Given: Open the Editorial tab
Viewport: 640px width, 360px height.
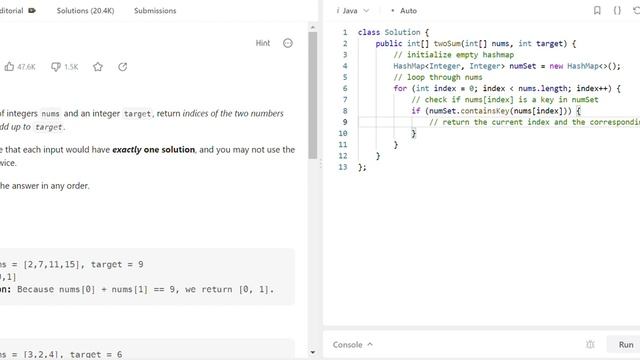Looking at the screenshot, I should tap(17, 11).
